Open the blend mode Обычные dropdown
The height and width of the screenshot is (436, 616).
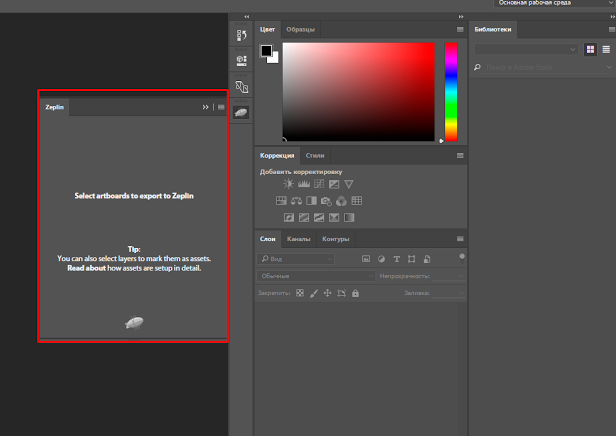(x=316, y=276)
